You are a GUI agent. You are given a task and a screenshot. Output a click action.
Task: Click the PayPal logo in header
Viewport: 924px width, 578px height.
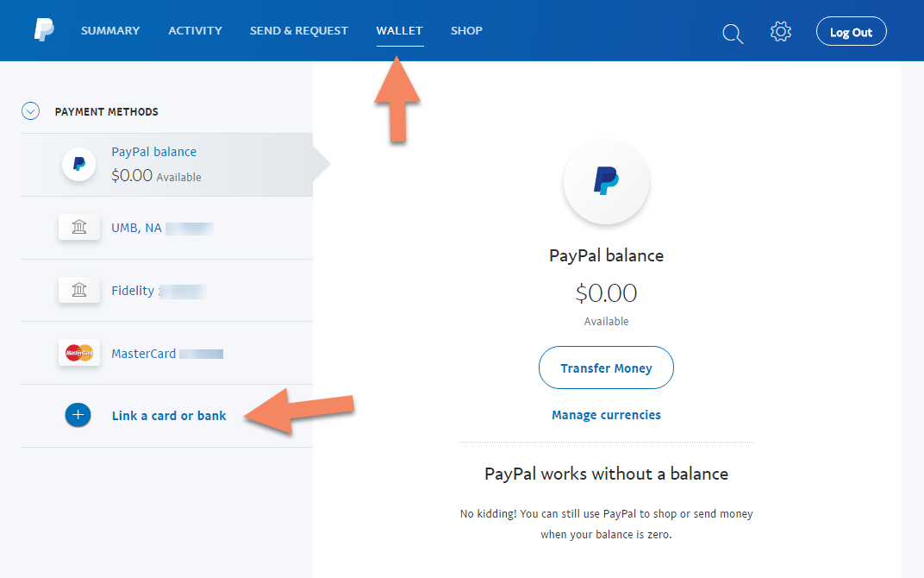point(44,30)
